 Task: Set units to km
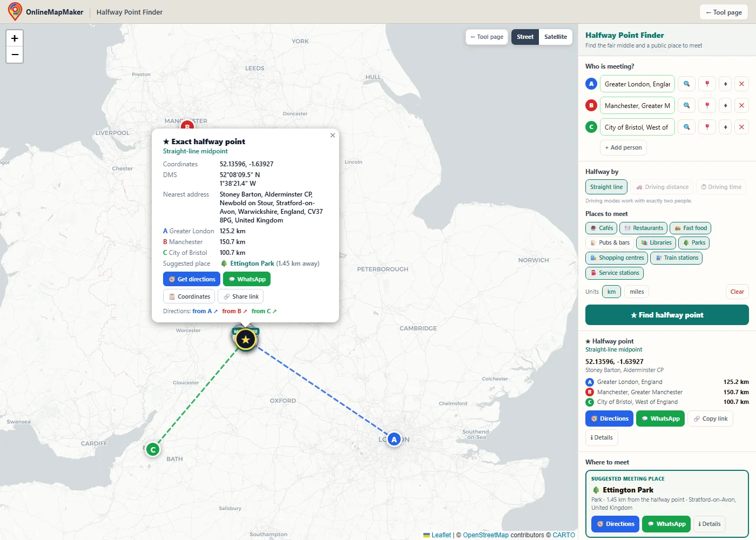point(611,292)
